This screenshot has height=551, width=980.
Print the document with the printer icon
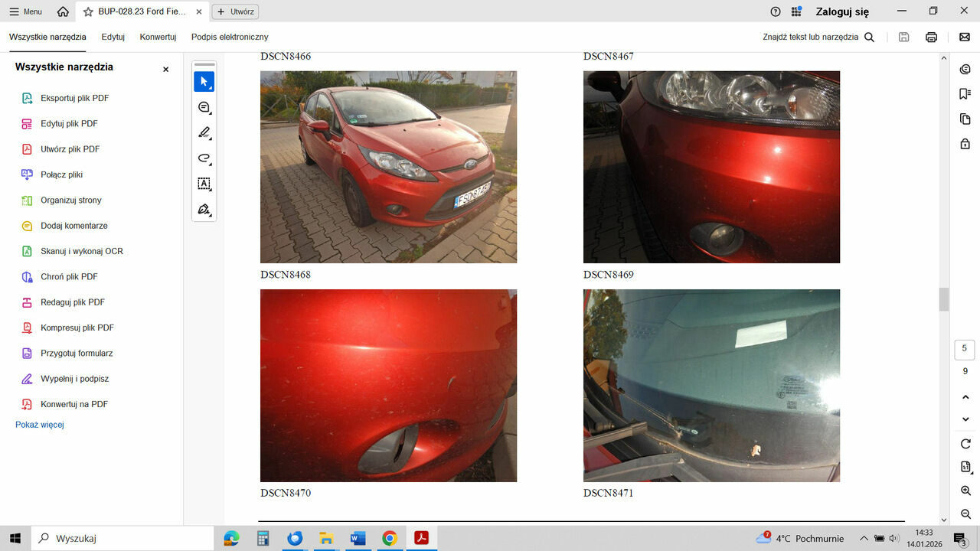click(931, 37)
